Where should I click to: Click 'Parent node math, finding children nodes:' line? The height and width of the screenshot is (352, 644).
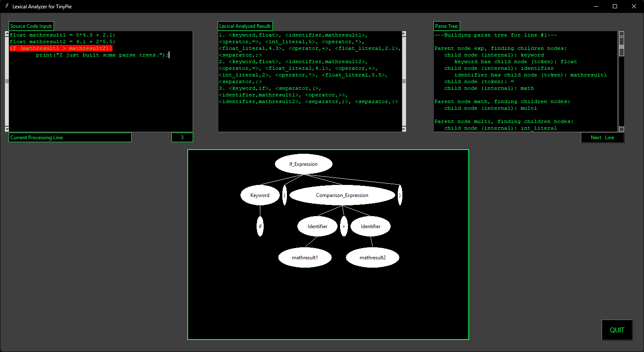502,101
